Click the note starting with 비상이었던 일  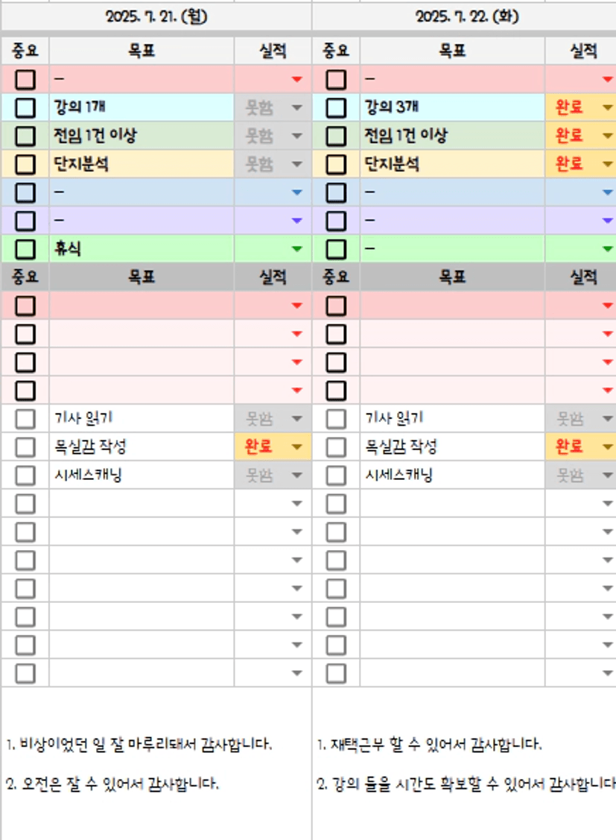point(139,744)
